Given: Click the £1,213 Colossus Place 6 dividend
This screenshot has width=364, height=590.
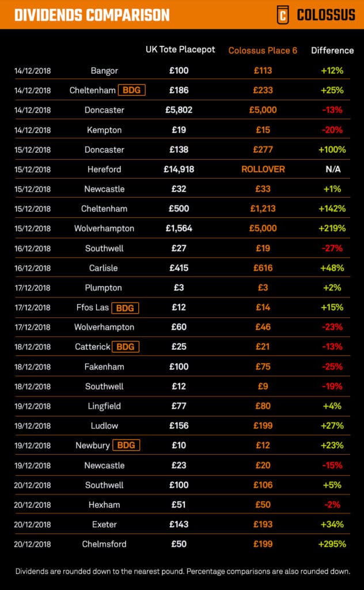Looking at the screenshot, I should coord(263,209).
